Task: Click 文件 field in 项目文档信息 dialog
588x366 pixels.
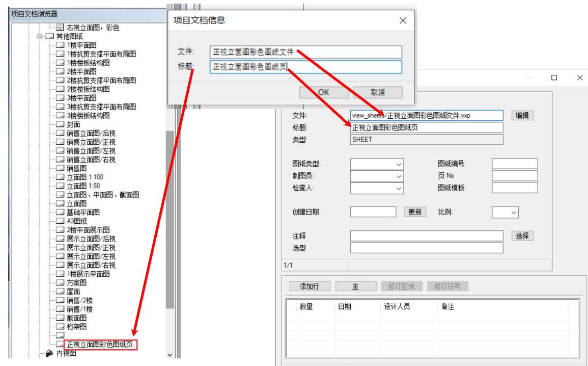Action: pyautogui.click(x=305, y=52)
